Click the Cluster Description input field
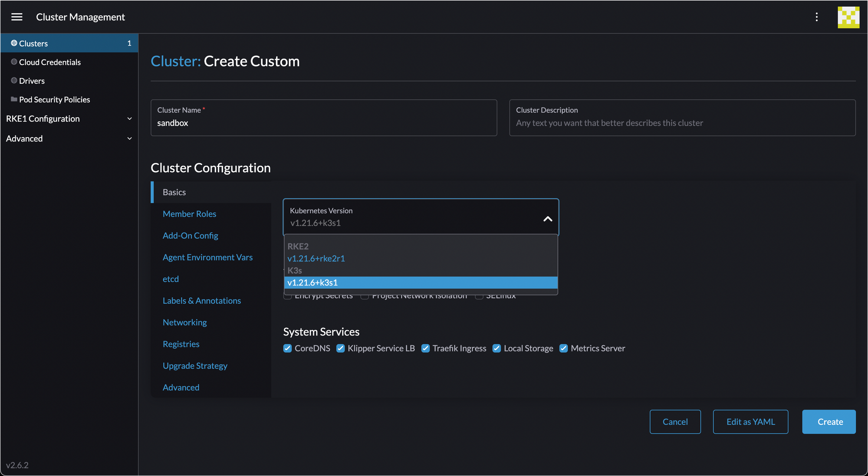 coord(682,123)
